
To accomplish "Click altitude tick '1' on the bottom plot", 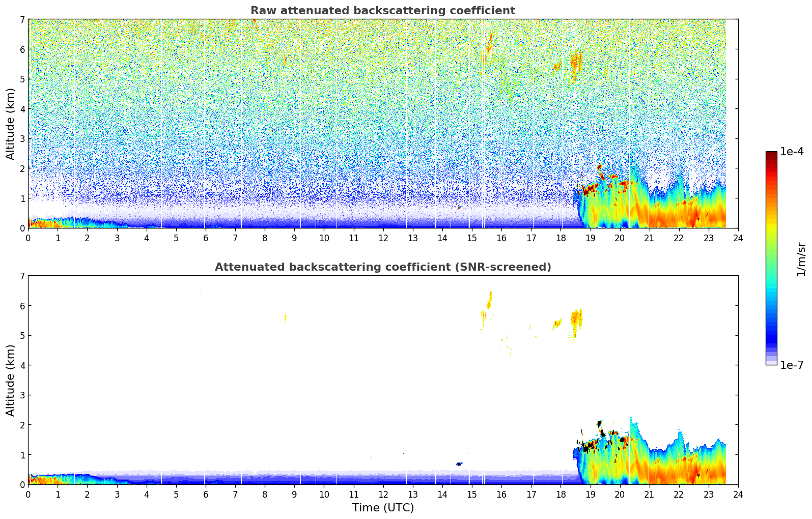I will pyautogui.click(x=22, y=455).
